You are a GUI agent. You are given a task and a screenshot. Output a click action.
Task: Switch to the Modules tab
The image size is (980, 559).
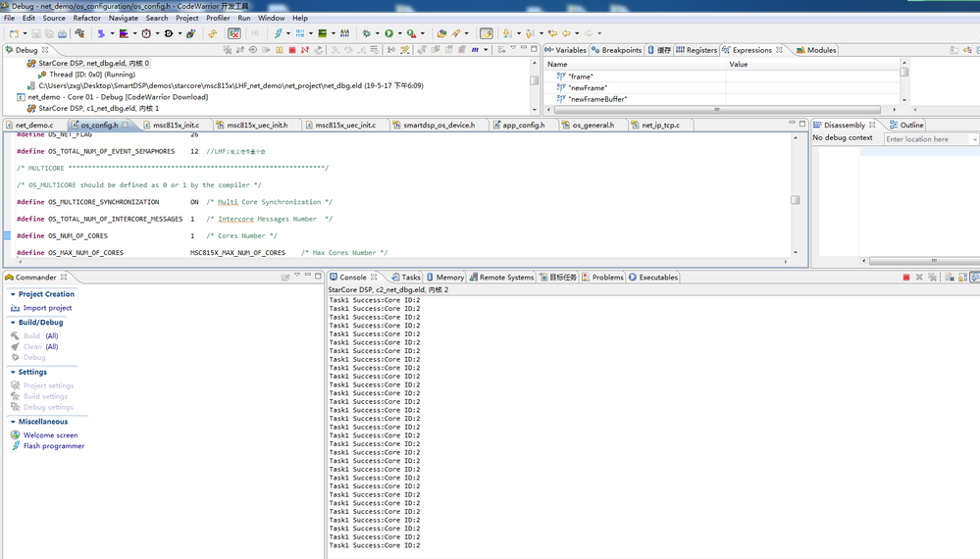(x=816, y=50)
